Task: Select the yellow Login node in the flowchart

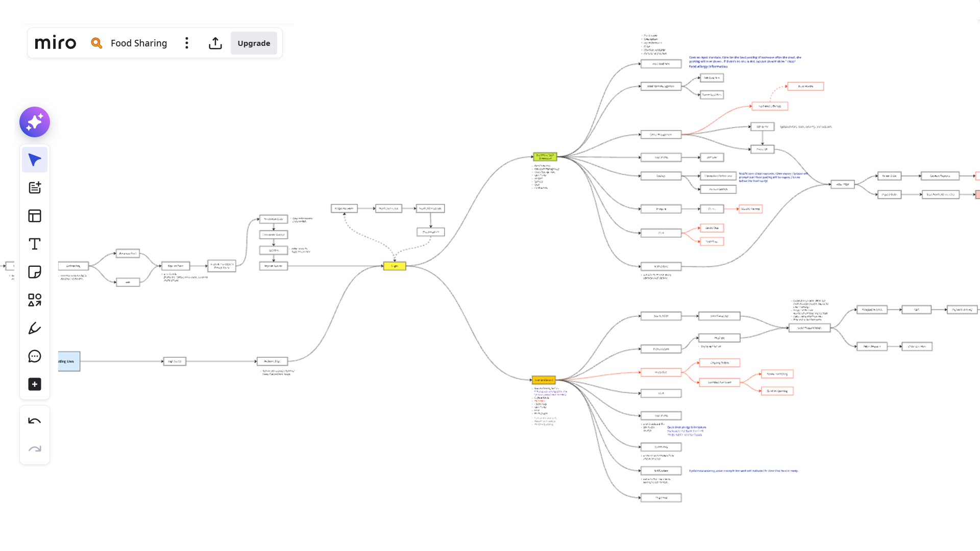Action: point(395,266)
